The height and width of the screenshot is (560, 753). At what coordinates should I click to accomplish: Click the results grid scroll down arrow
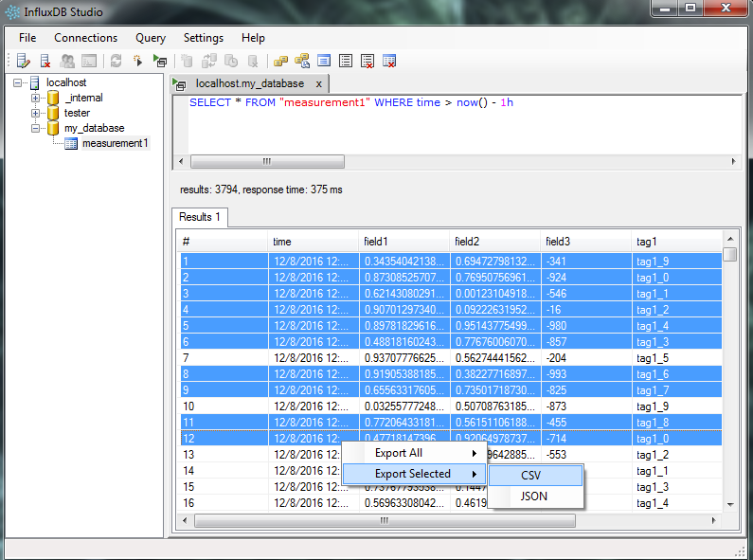pyautogui.click(x=730, y=504)
